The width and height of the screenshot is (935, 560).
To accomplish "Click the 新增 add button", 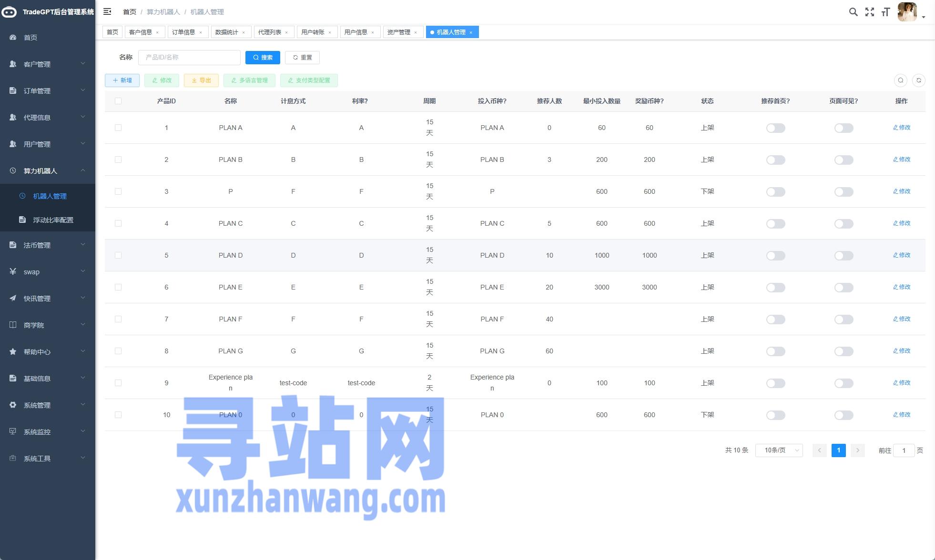I will 122,80.
